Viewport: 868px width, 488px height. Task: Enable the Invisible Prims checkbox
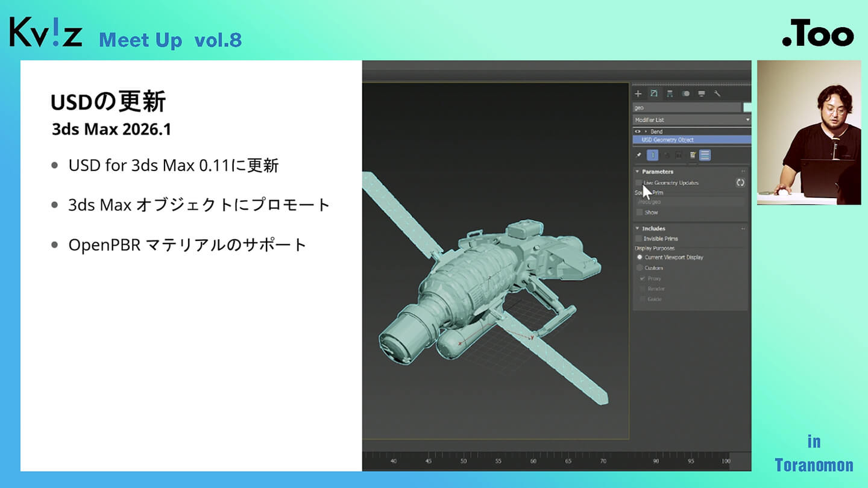(639, 239)
